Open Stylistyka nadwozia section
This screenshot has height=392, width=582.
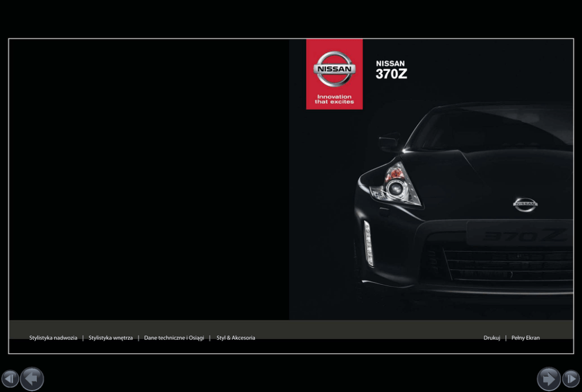[53, 338]
